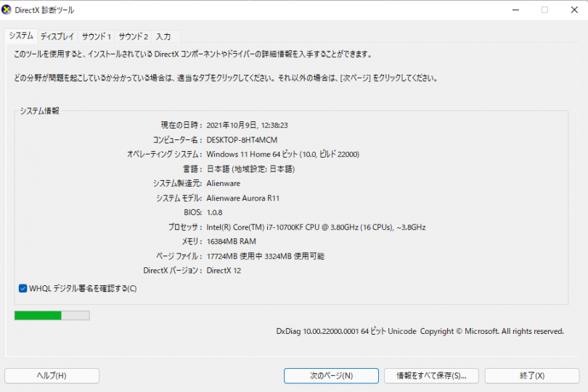Click the システム情報 group heading
588x392 pixels.
click(39, 110)
